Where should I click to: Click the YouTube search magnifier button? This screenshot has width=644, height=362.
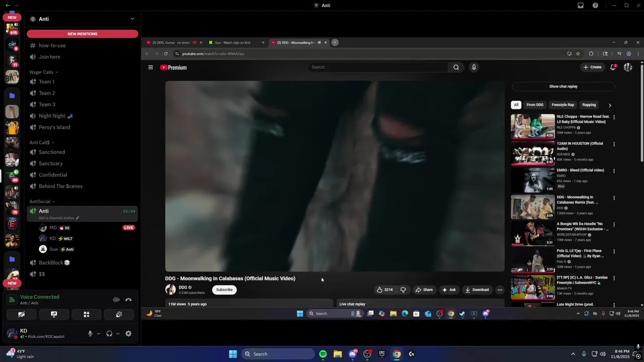point(456,67)
